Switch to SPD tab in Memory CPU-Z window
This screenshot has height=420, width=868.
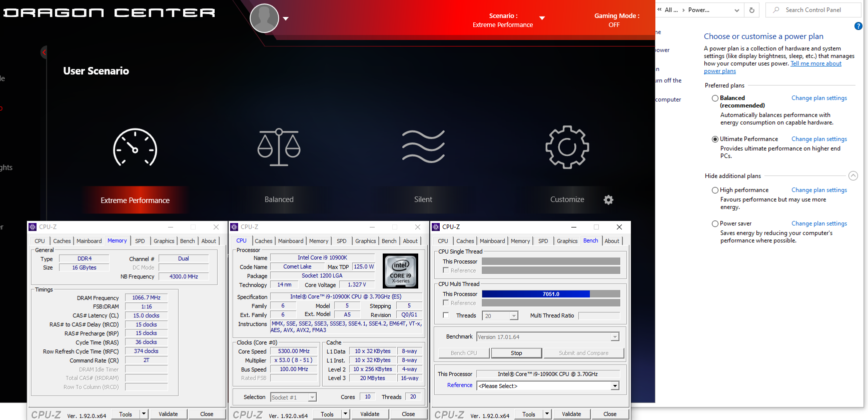coord(140,241)
